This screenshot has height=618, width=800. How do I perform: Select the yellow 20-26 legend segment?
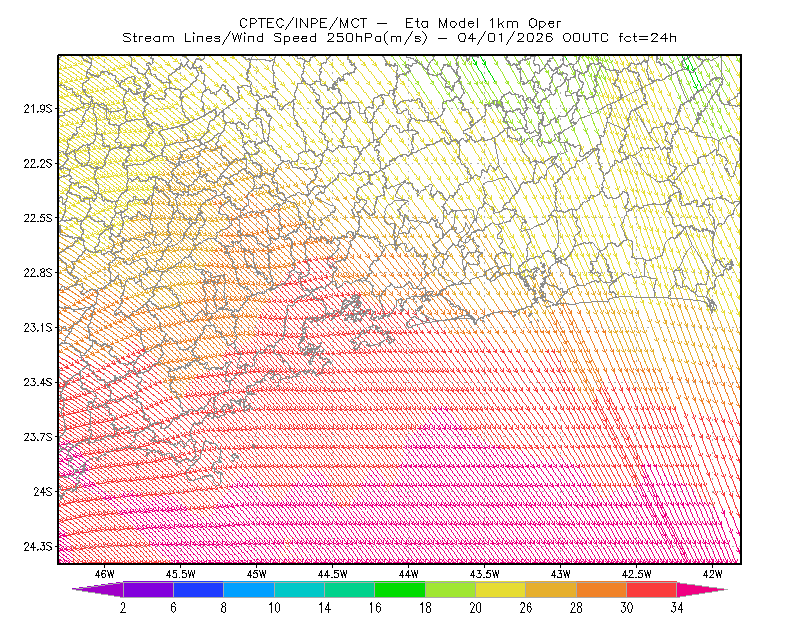[501, 589]
